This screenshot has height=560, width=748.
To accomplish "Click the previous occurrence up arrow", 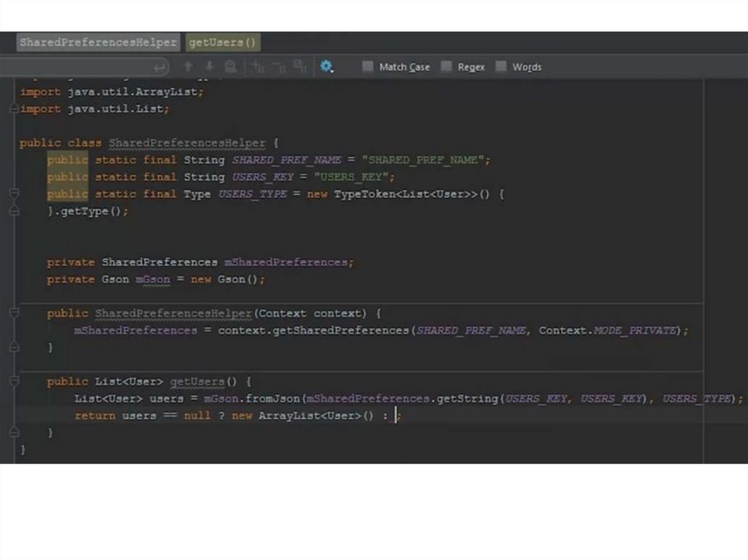I will pyautogui.click(x=188, y=66).
